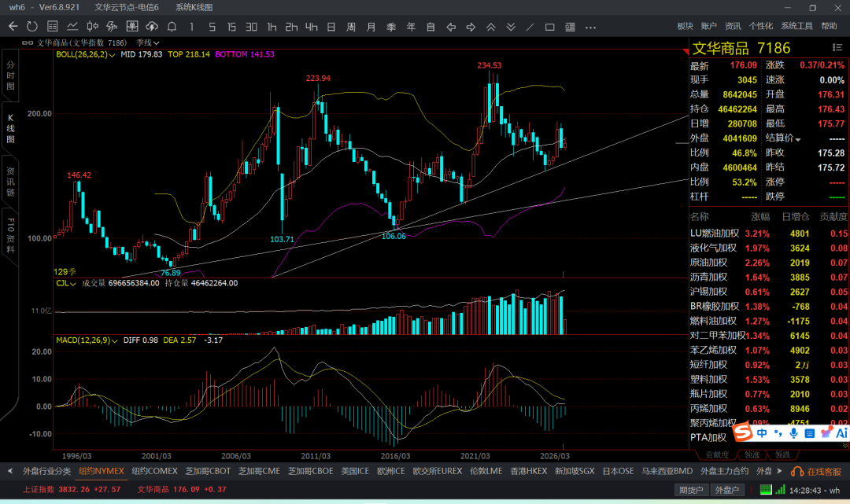Open the 分时图 side tab
This screenshot has height=504, width=850.
[10, 75]
